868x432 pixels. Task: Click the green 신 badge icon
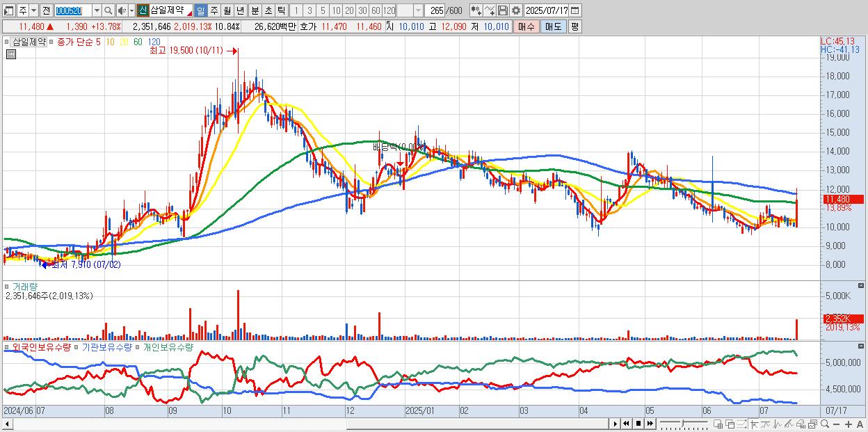[x=143, y=10]
